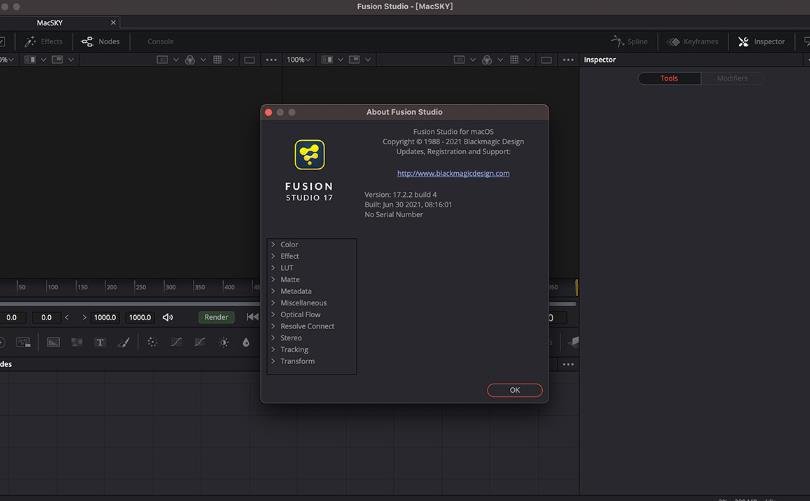The height and width of the screenshot is (501, 810).
Task: Click the SubView icon in right viewer
Action: (x=354, y=60)
